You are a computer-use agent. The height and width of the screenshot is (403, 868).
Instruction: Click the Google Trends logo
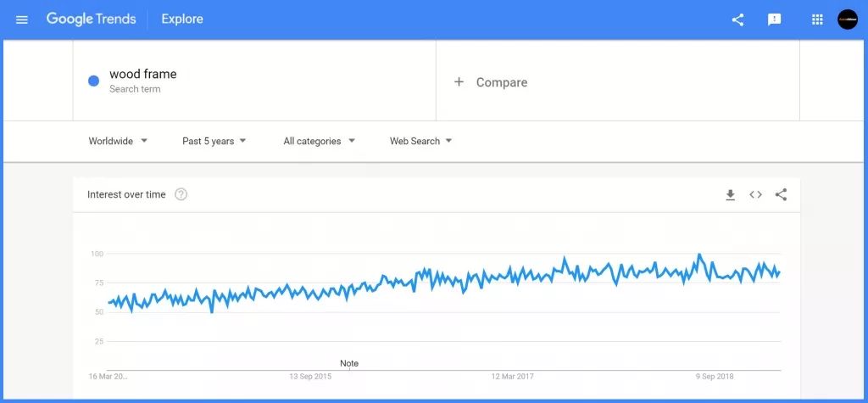[x=91, y=20]
